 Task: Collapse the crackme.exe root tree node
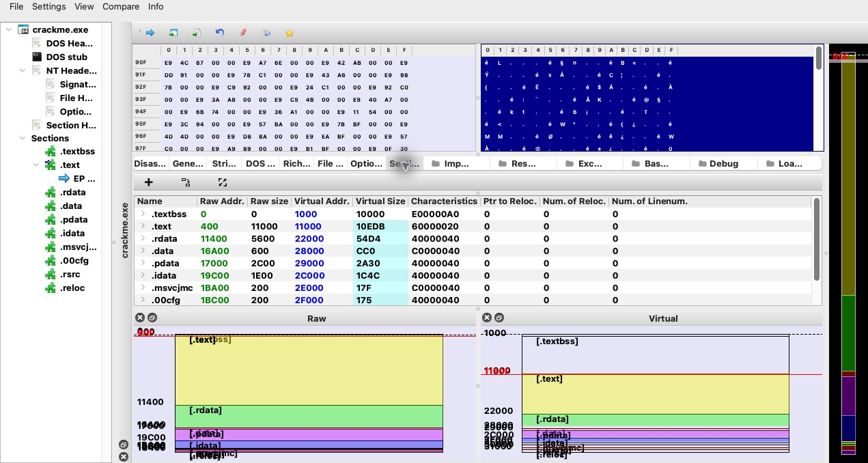(x=9, y=29)
